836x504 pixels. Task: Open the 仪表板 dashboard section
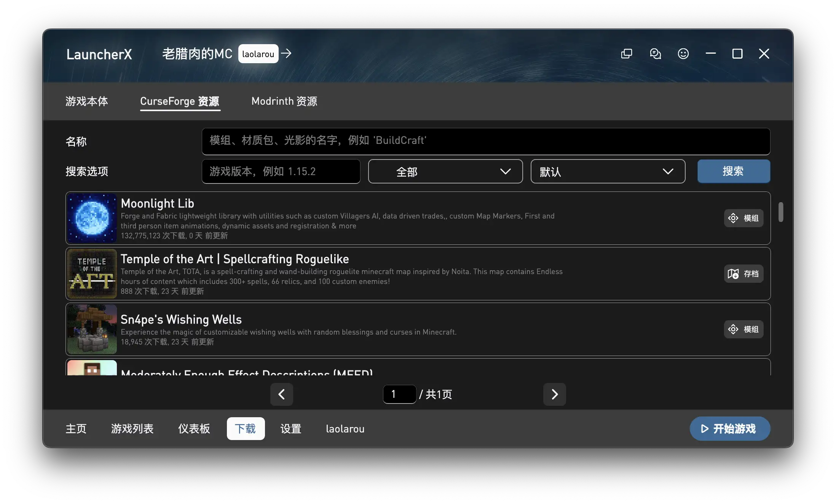(x=194, y=429)
